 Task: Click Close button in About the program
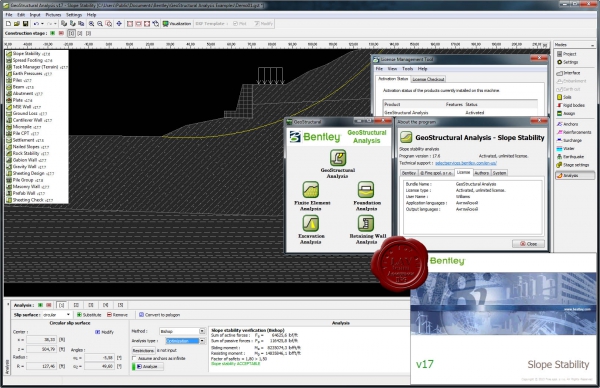point(528,244)
